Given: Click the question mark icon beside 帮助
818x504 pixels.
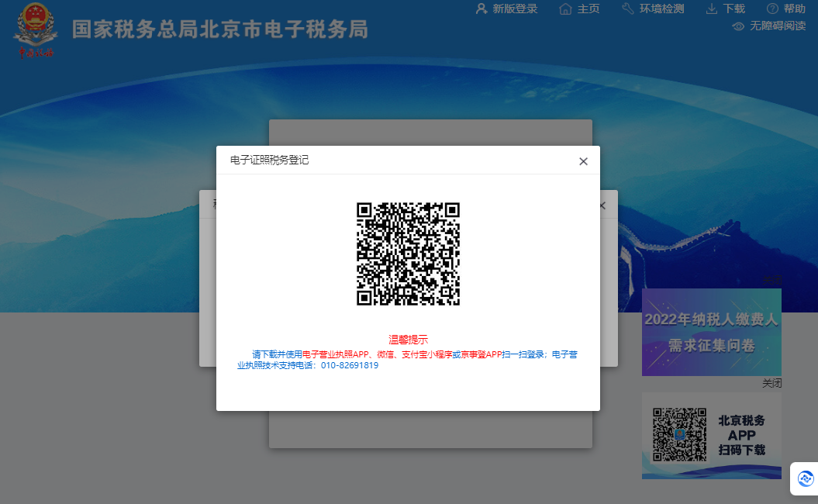Looking at the screenshot, I should [x=772, y=9].
